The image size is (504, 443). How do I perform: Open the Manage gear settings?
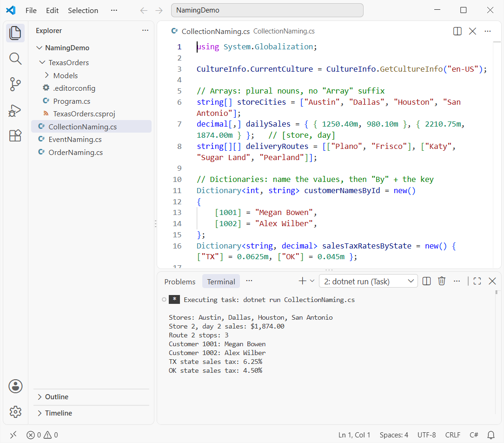pos(15,411)
